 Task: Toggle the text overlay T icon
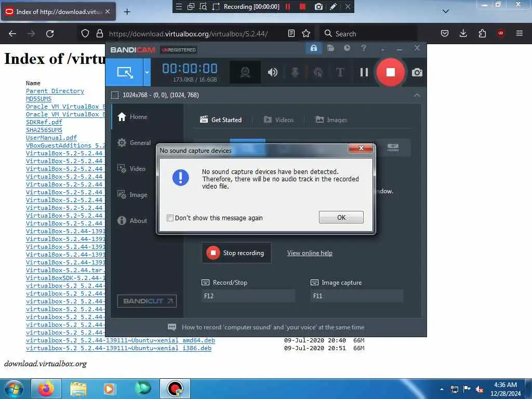340,72
